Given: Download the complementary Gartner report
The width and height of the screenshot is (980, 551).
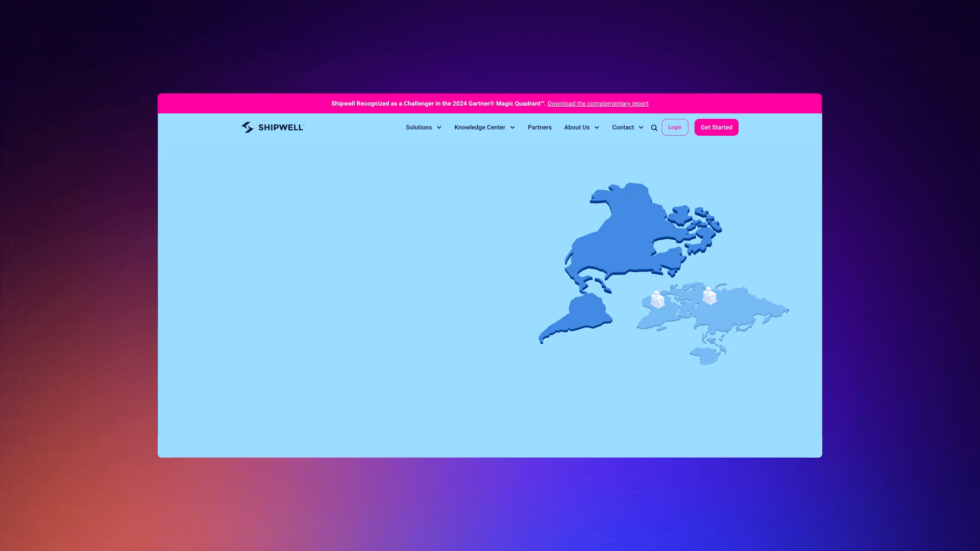Looking at the screenshot, I should [x=598, y=103].
